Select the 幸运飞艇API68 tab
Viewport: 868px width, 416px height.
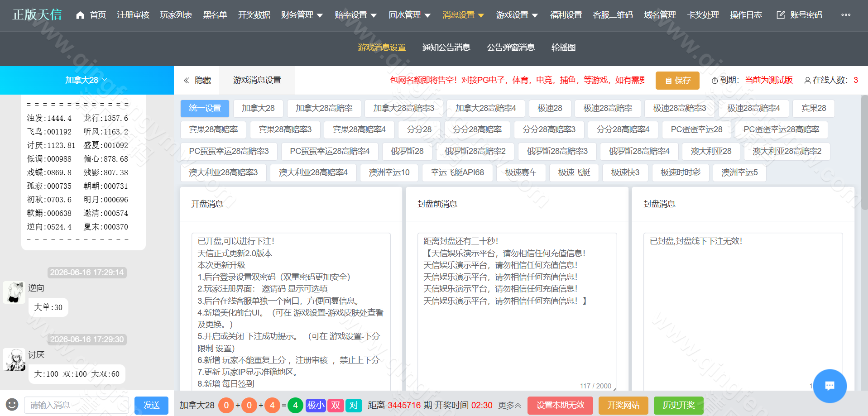point(457,172)
